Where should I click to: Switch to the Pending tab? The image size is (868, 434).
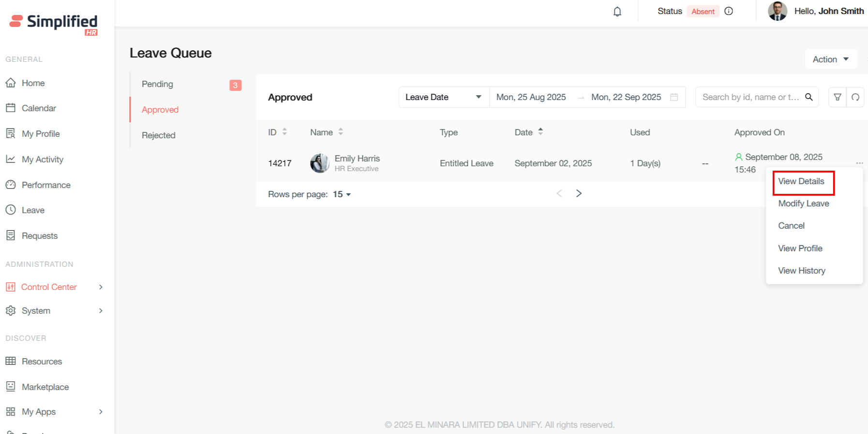(157, 84)
